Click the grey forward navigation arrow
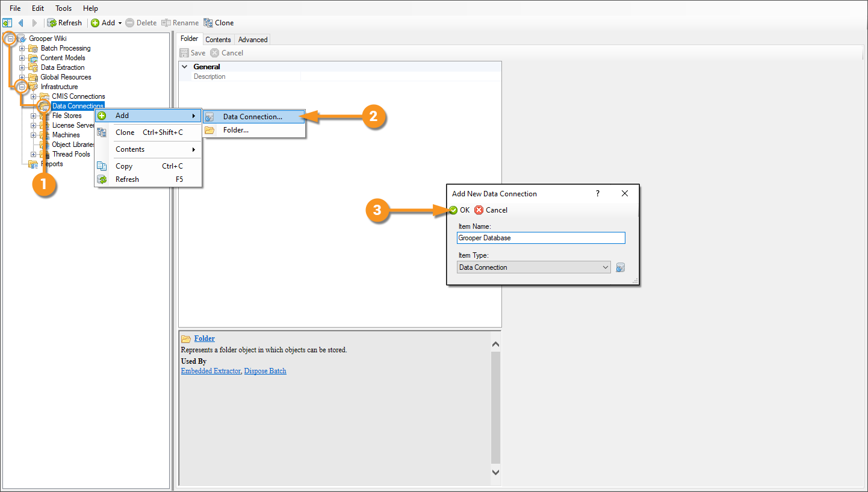This screenshot has width=868, height=492. 34,23
